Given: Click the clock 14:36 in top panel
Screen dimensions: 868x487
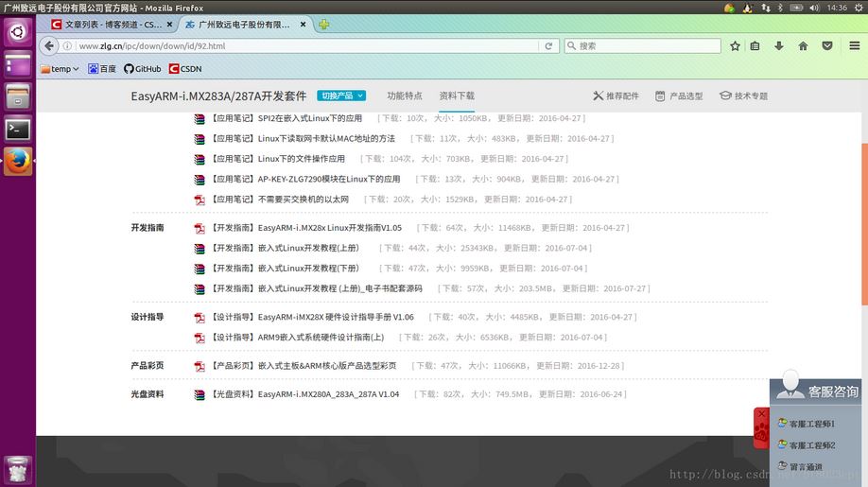Looking at the screenshot, I should [837, 8].
